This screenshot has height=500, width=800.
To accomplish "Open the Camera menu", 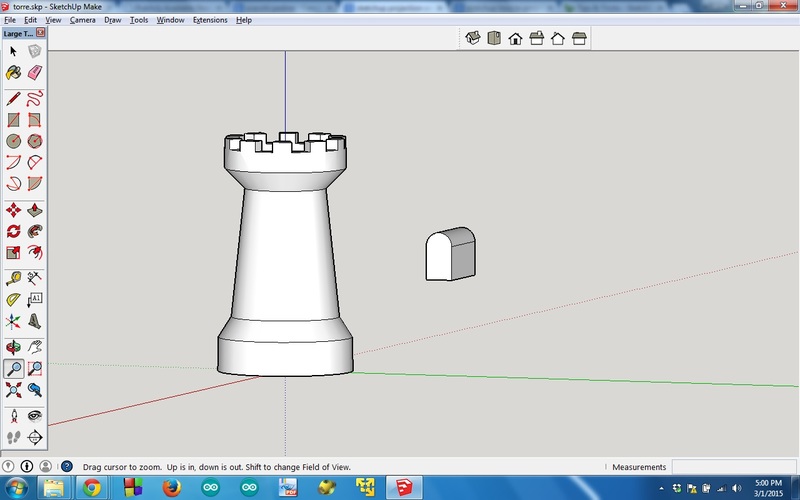I will coord(83,20).
